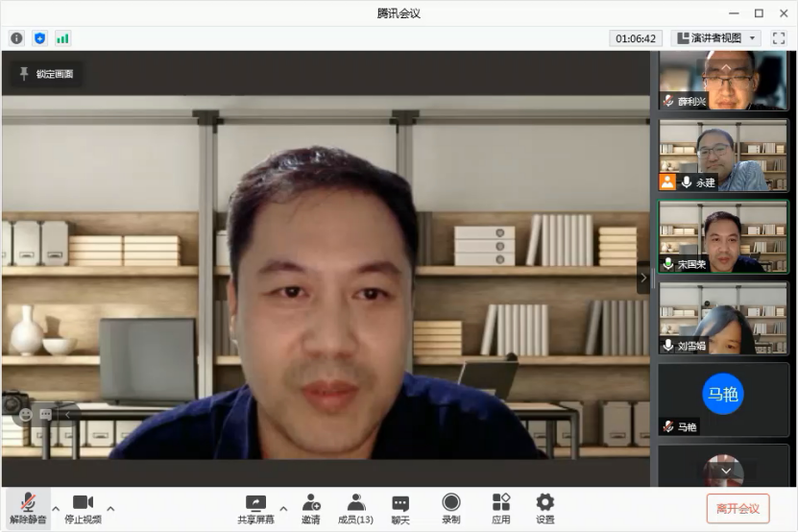Enter full screen mode
The image size is (798, 532).
779,38
